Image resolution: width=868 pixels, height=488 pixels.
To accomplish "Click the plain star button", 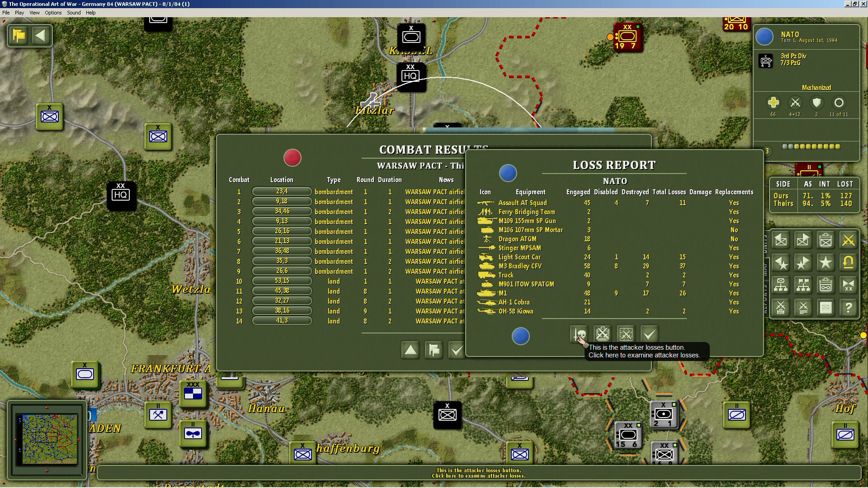I will pos(826,263).
